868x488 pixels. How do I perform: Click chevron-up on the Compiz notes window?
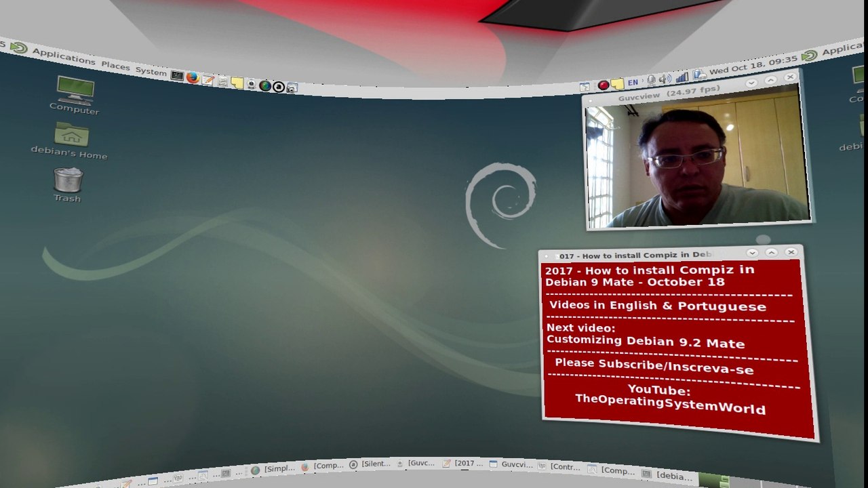pyautogui.click(x=771, y=252)
